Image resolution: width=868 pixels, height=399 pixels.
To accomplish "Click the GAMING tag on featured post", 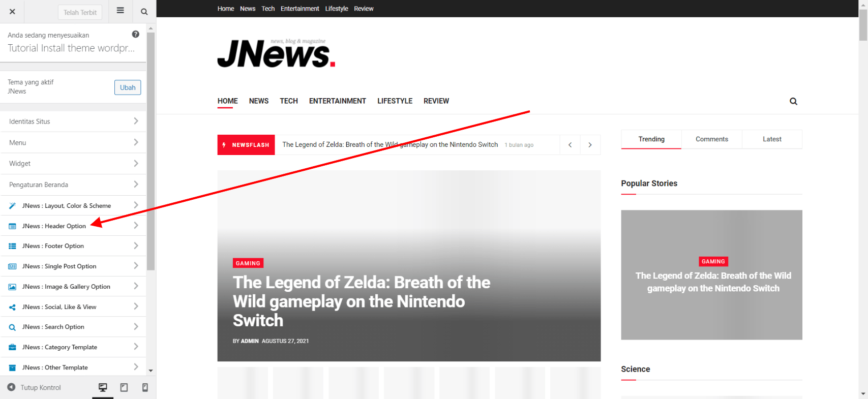I will (x=248, y=263).
